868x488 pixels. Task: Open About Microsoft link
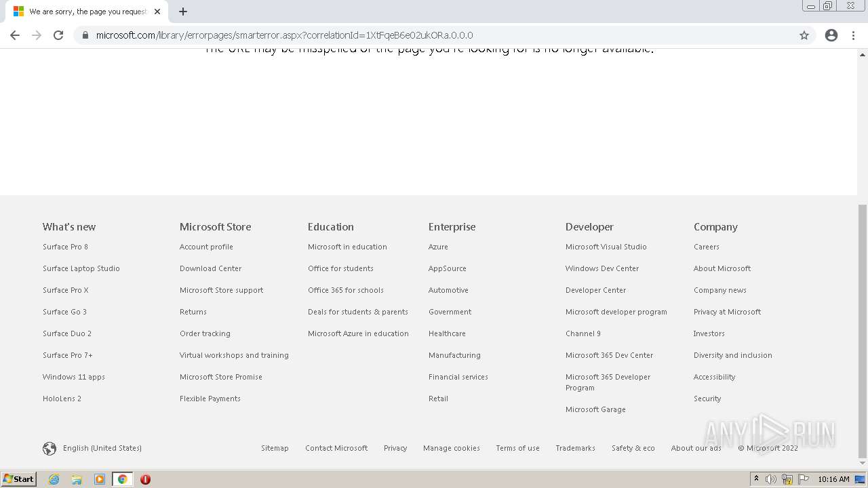(x=722, y=268)
